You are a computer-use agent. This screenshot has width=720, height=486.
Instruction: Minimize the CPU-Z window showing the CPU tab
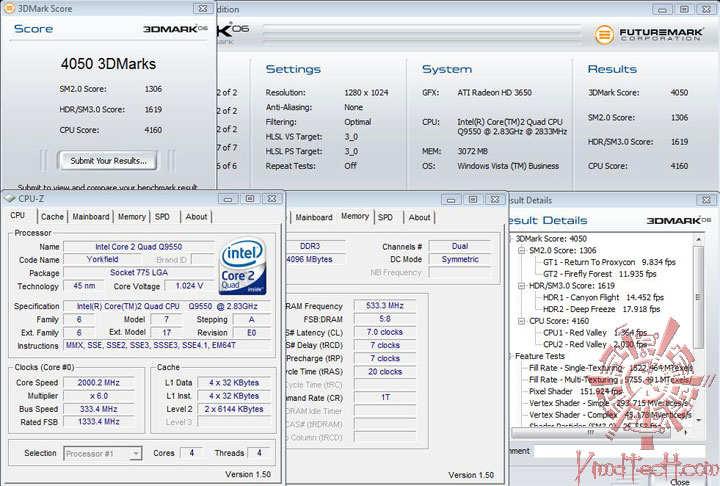(228, 199)
